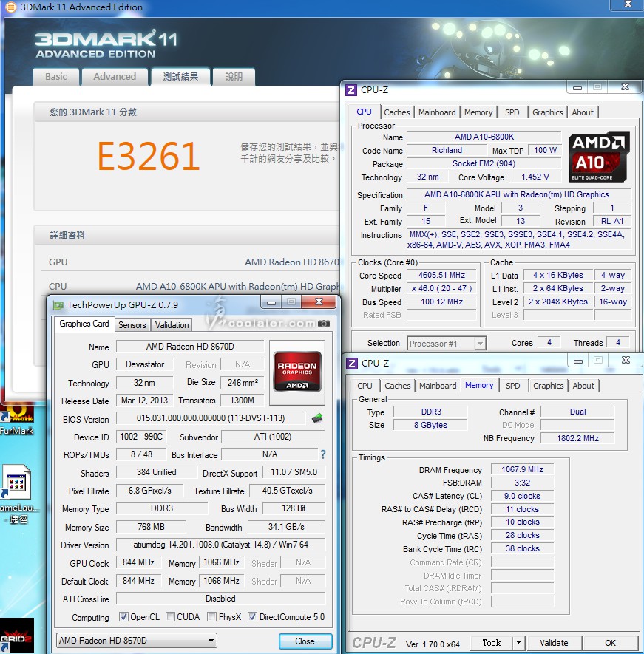The height and width of the screenshot is (654, 644).
Task: Click the Code Name value "Richland"
Action: pos(447,150)
